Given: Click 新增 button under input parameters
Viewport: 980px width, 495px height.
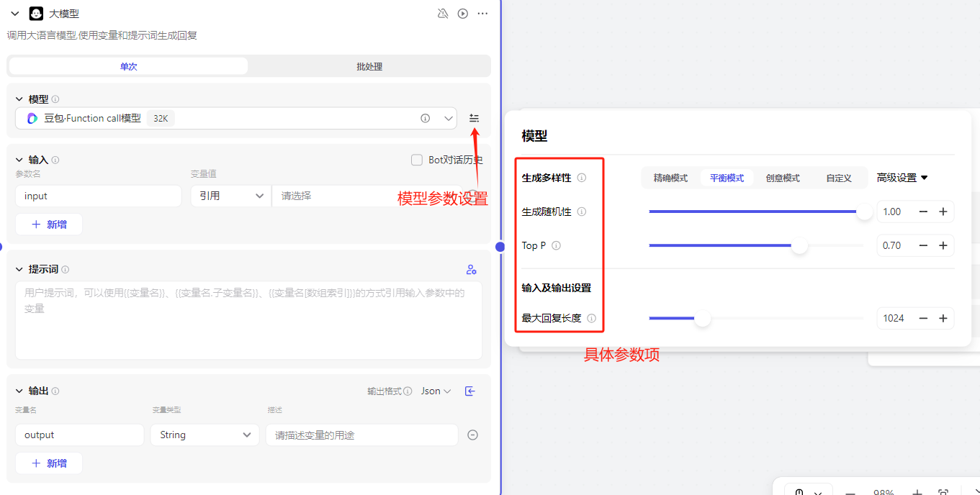Looking at the screenshot, I should tap(49, 224).
